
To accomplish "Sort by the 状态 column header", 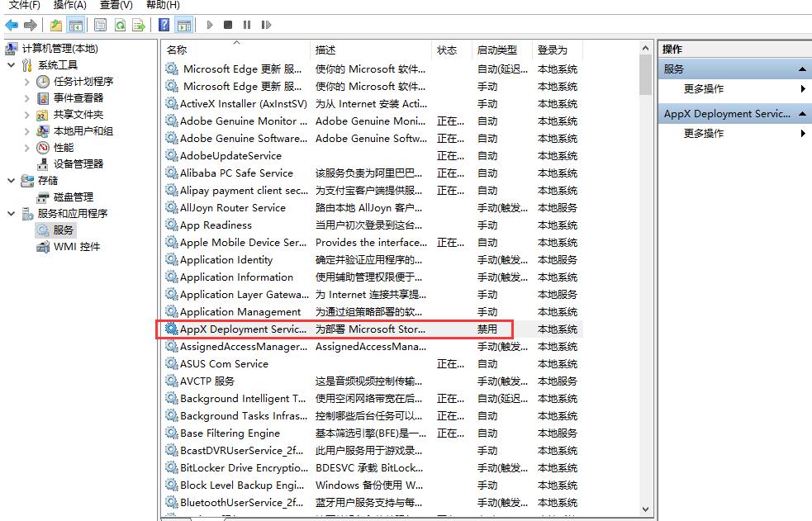I will (452, 50).
